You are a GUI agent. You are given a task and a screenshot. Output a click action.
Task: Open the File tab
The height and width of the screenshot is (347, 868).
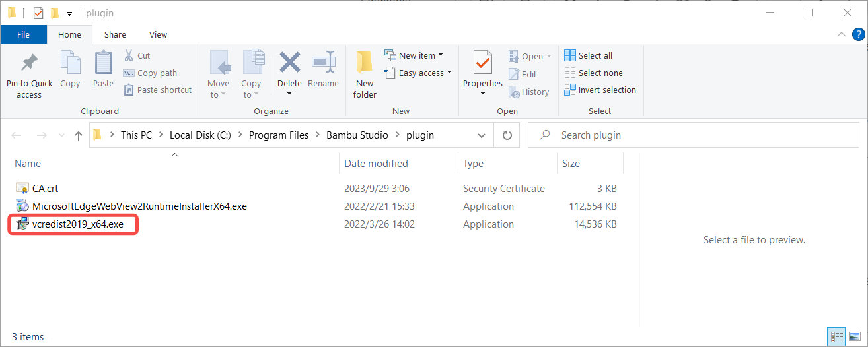[23, 34]
